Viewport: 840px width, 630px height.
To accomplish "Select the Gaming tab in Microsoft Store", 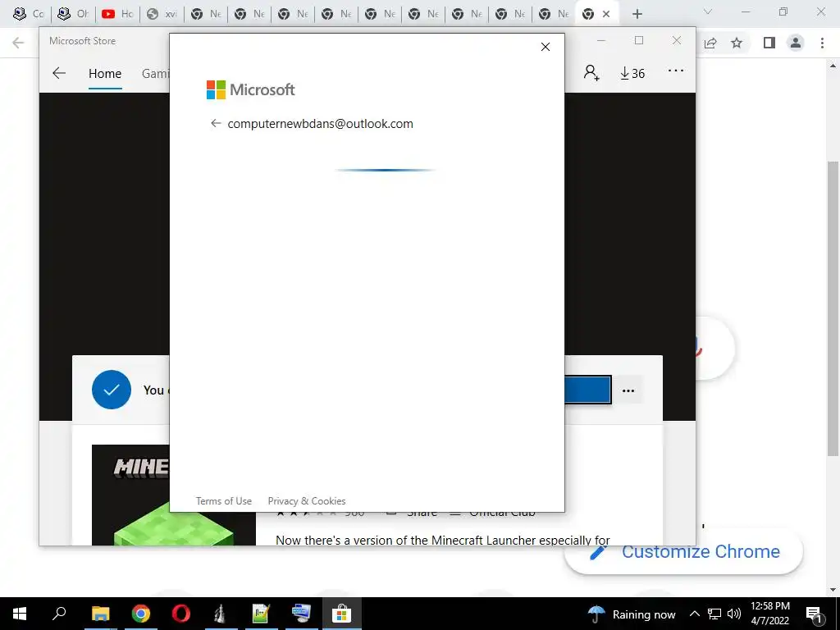I will click(155, 73).
